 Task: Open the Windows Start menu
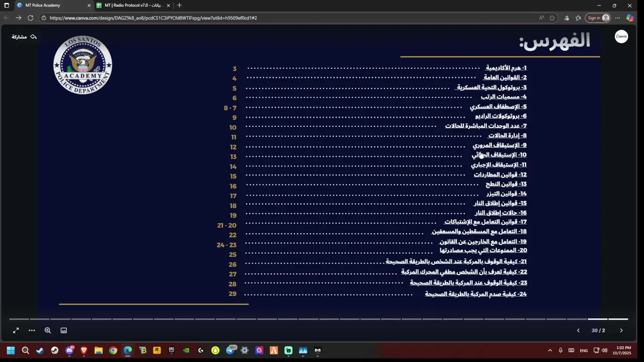click(x=11, y=350)
